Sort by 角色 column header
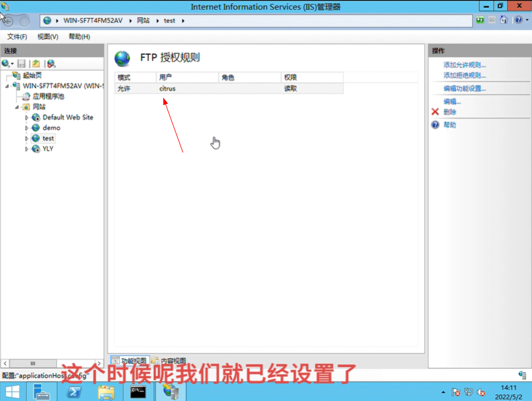 pos(249,77)
